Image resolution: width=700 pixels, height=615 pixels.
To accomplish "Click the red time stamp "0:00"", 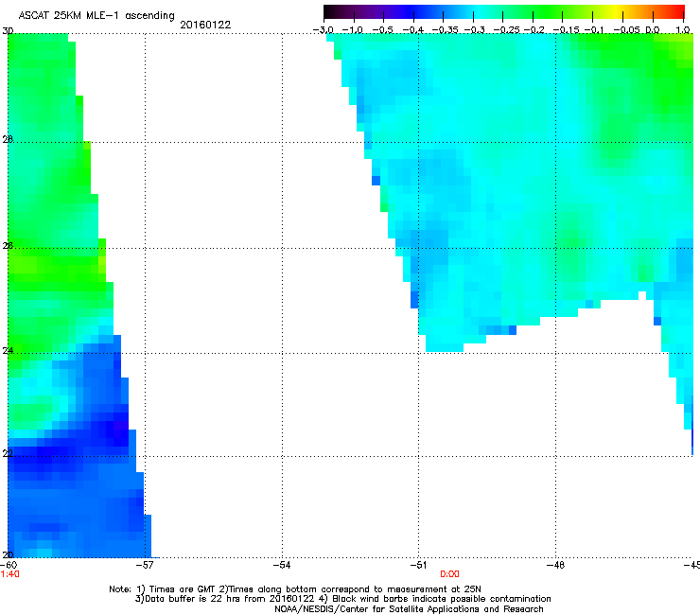I will [449, 574].
